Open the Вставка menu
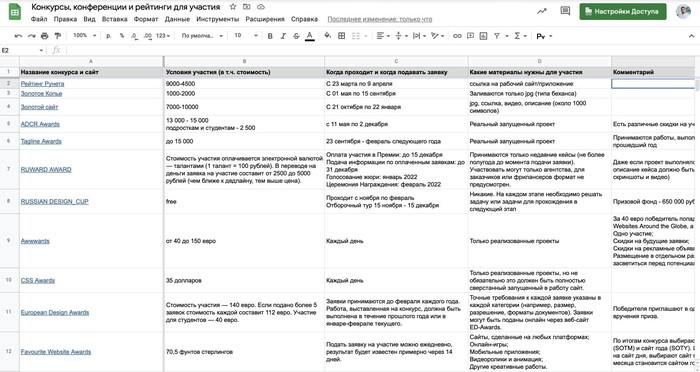This screenshot has height=372, width=700. [114, 19]
